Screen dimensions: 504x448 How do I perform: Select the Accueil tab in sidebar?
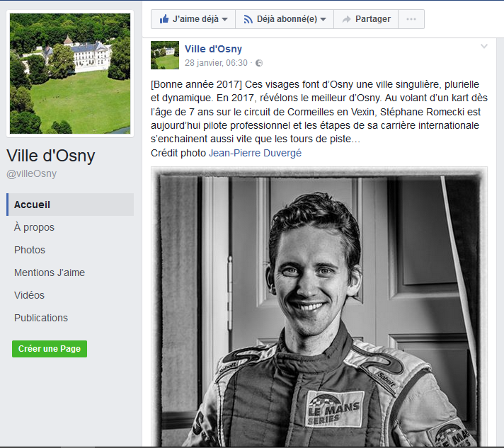tap(70, 205)
